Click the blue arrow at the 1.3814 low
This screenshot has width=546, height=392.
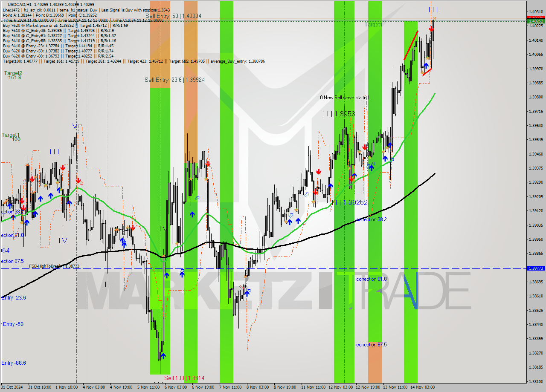coord(163,355)
